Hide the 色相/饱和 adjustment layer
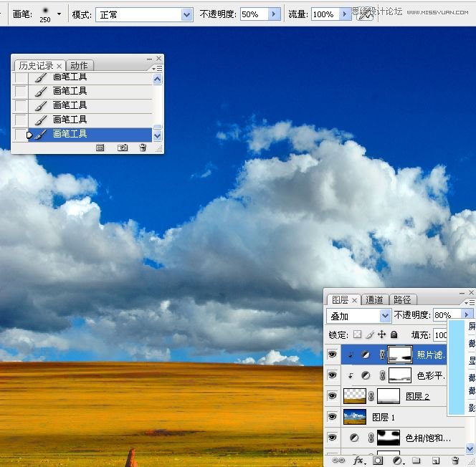476x467 pixels. coord(332,437)
